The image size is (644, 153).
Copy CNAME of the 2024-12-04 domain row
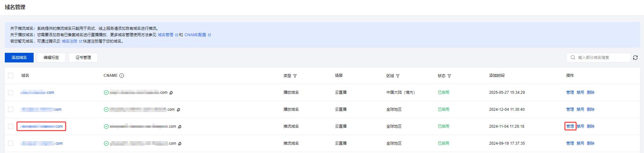pyautogui.click(x=178, y=110)
